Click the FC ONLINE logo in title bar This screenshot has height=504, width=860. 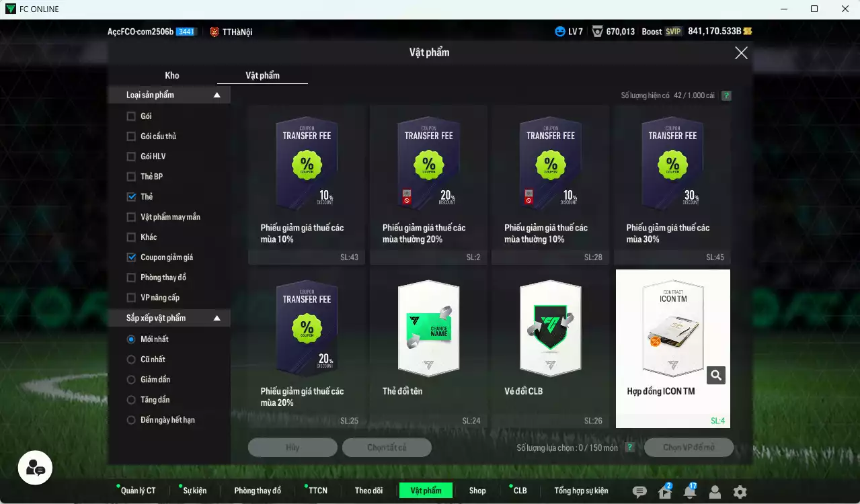pos(10,9)
